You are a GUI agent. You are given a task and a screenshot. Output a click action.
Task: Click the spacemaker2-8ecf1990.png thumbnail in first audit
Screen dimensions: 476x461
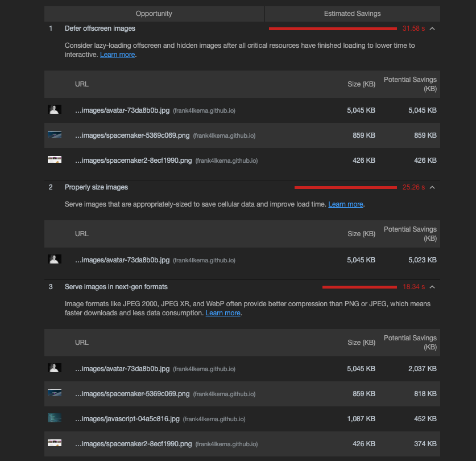pos(54,160)
